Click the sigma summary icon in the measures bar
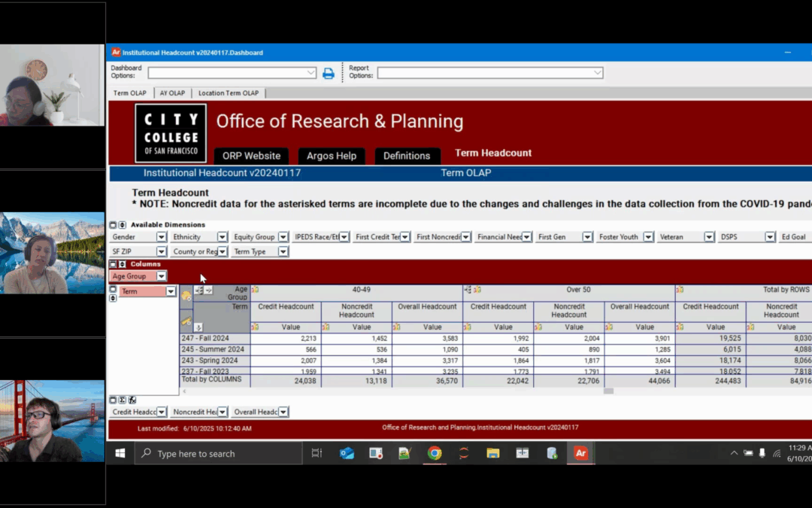 [123, 400]
